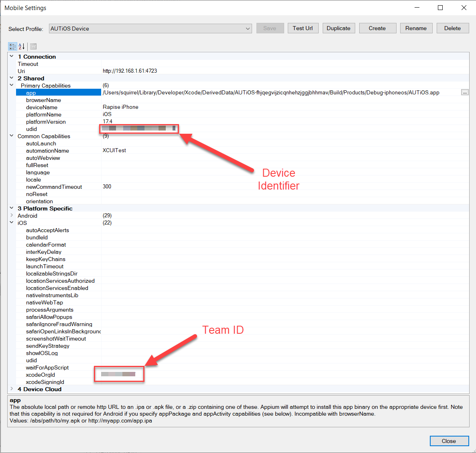The height and width of the screenshot is (453, 476).
Task: Rename the current profile
Action: coord(416,28)
